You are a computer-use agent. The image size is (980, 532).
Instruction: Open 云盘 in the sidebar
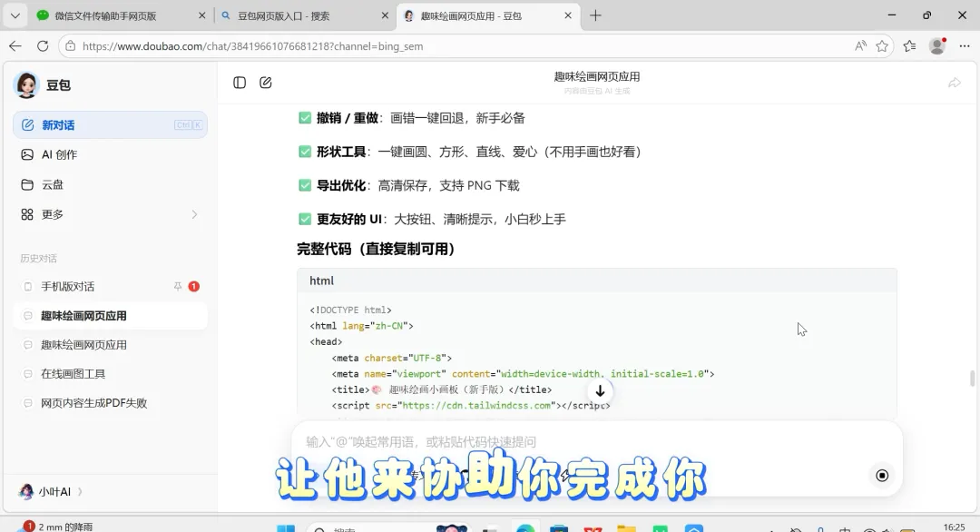pyautogui.click(x=110, y=184)
